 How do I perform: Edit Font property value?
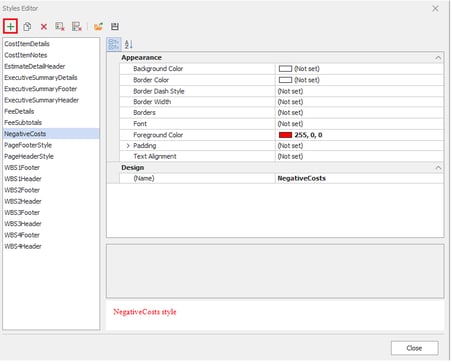359,124
